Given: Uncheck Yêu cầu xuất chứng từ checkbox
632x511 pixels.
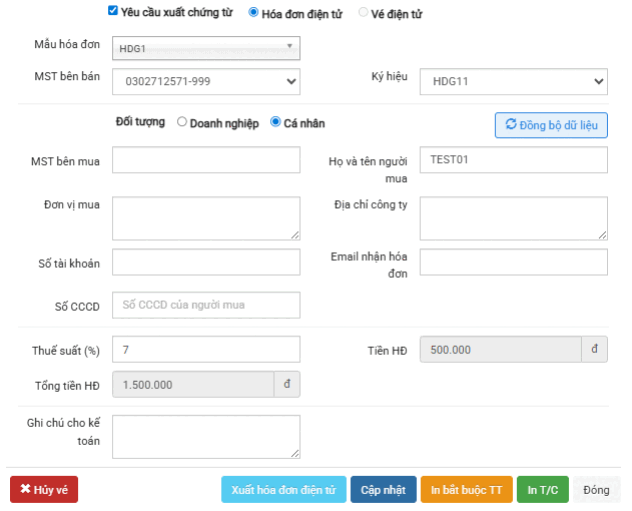Looking at the screenshot, I should coord(113,12).
